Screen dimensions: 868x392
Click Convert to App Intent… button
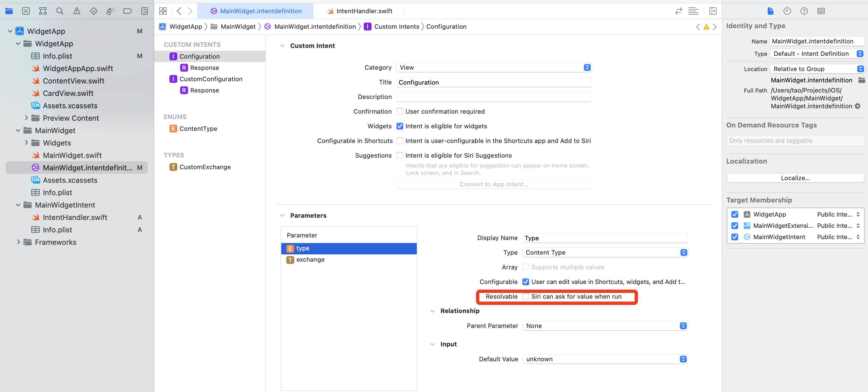pos(494,184)
